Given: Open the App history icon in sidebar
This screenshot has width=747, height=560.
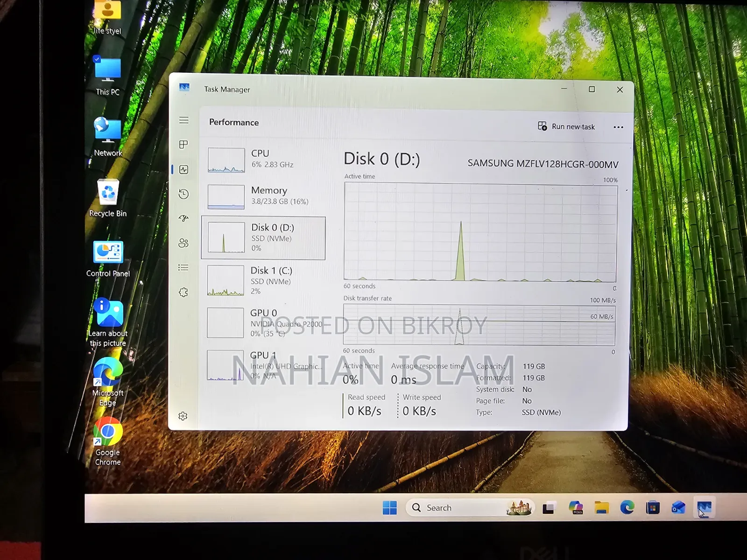Looking at the screenshot, I should [x=183, y=194].
